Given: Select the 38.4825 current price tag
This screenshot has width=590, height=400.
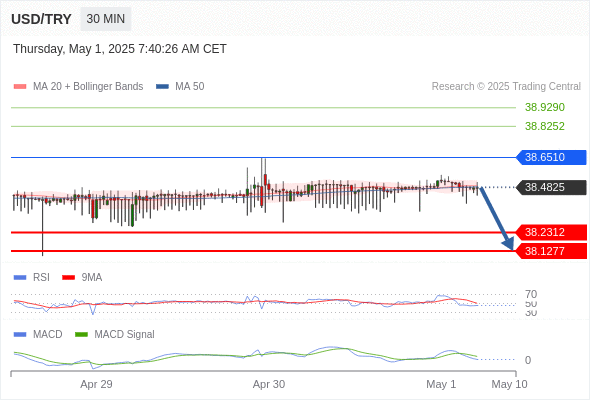Looking at the screenshot, I should click(x=551, y=187).
